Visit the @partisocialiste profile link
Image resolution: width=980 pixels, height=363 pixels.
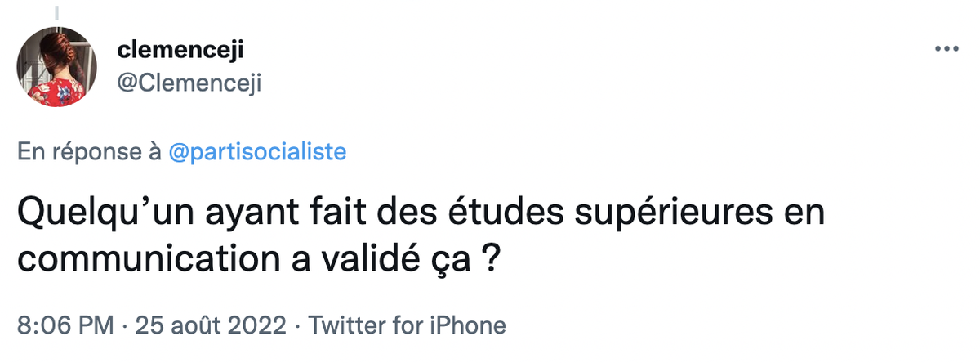pyautogui.click(x=257, y=152)
